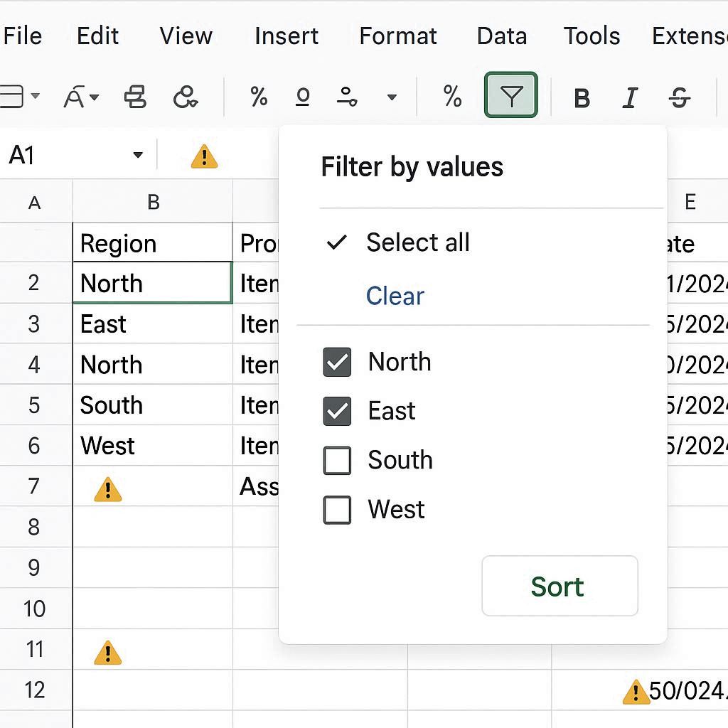
Task: Open the File menu
Action: (x=22, y=36)
